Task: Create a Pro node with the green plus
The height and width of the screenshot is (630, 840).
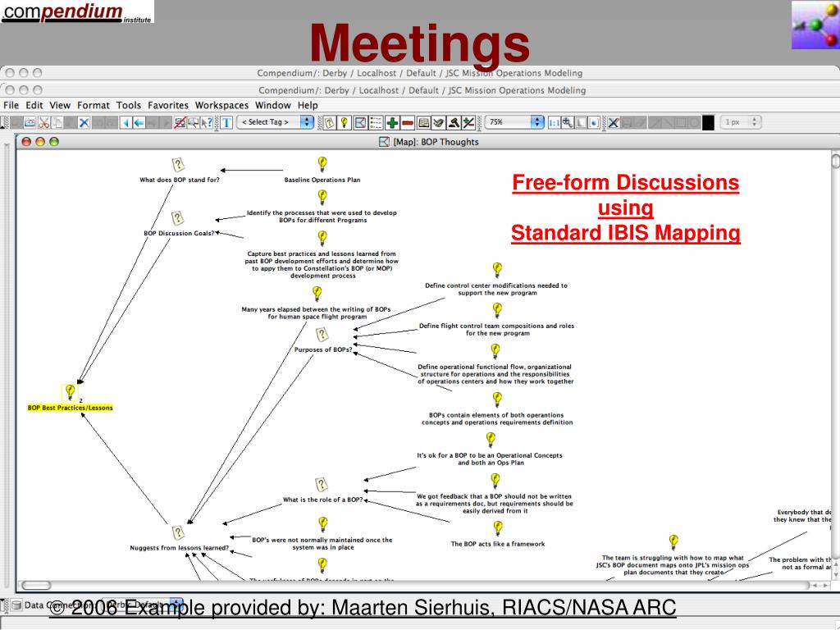Action: [x=392, y=123]
